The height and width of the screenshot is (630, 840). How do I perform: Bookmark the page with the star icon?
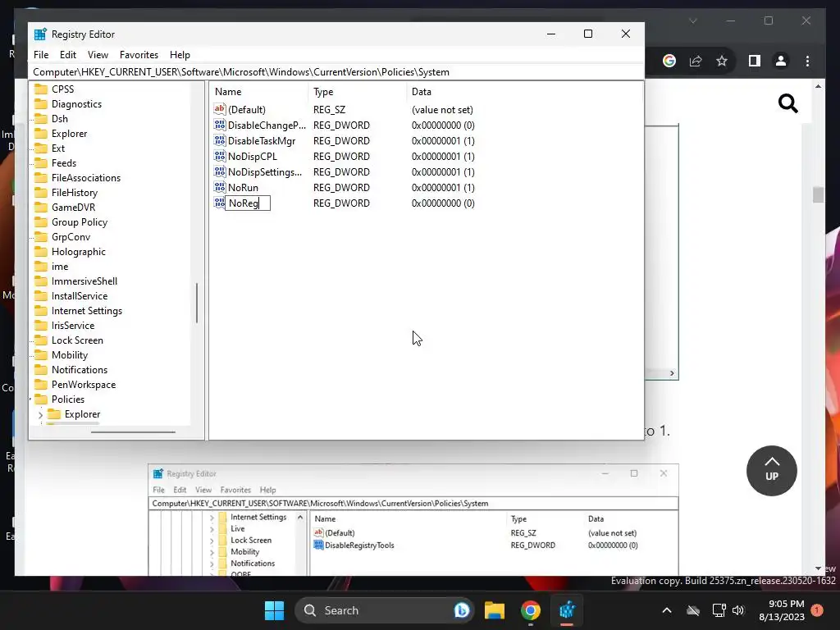(x=722, y=61)
